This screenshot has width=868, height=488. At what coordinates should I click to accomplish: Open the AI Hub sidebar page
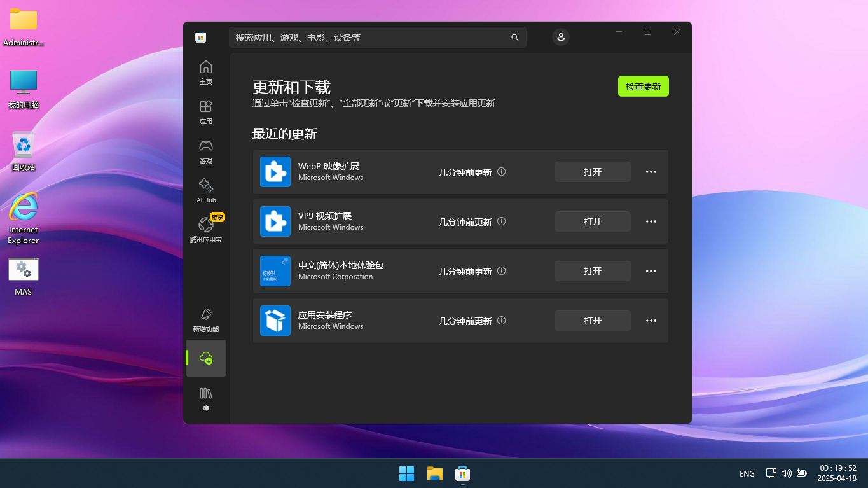click(x=205, y=191)
